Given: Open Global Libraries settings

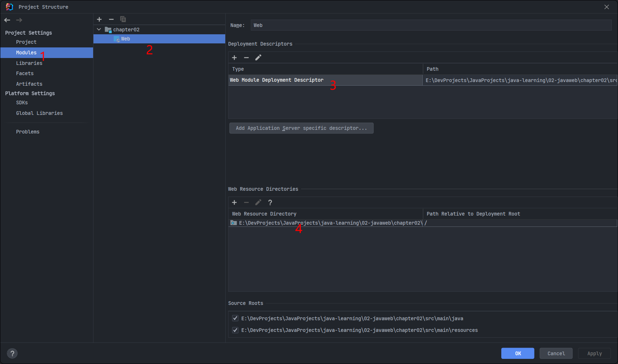Looking at the screenshot, I should coord(39,113).
